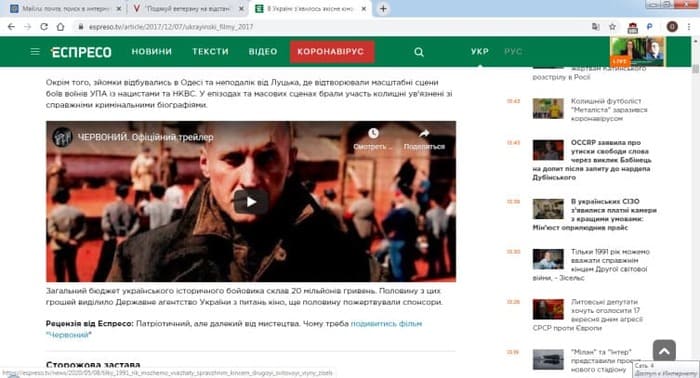The height and width of the screenshot is (378, 700).
Task: Open the Новини menu item
Action: pos(152,52)
